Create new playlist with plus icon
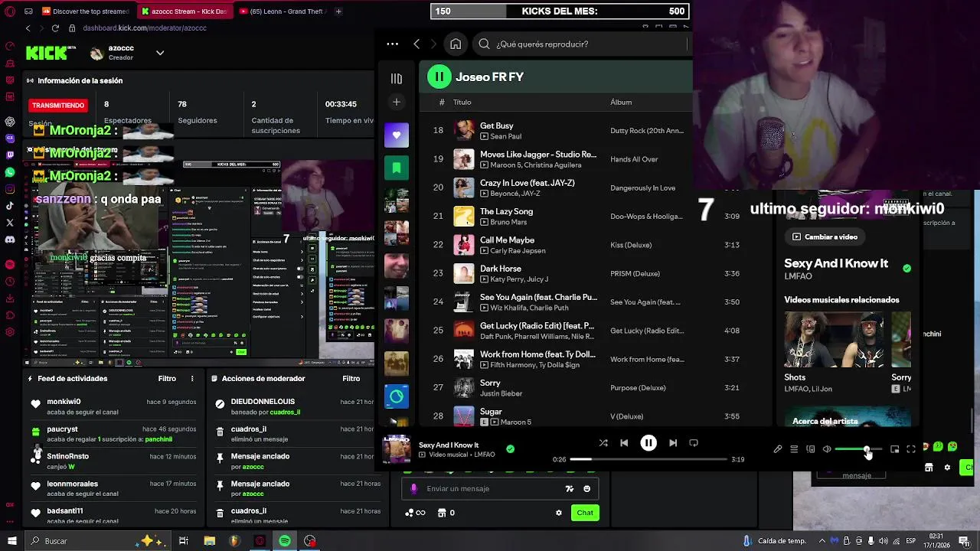The width and height of the screenshot is (980, 551). [397, 102]
